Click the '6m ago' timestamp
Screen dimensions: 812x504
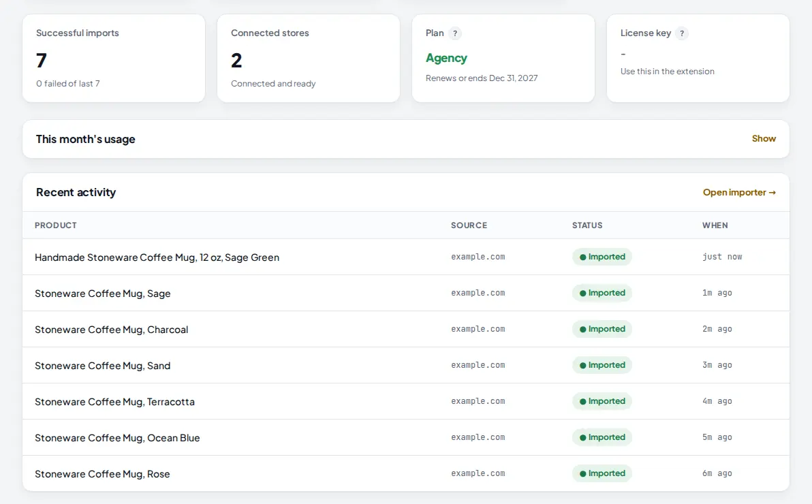pos(717,473)
